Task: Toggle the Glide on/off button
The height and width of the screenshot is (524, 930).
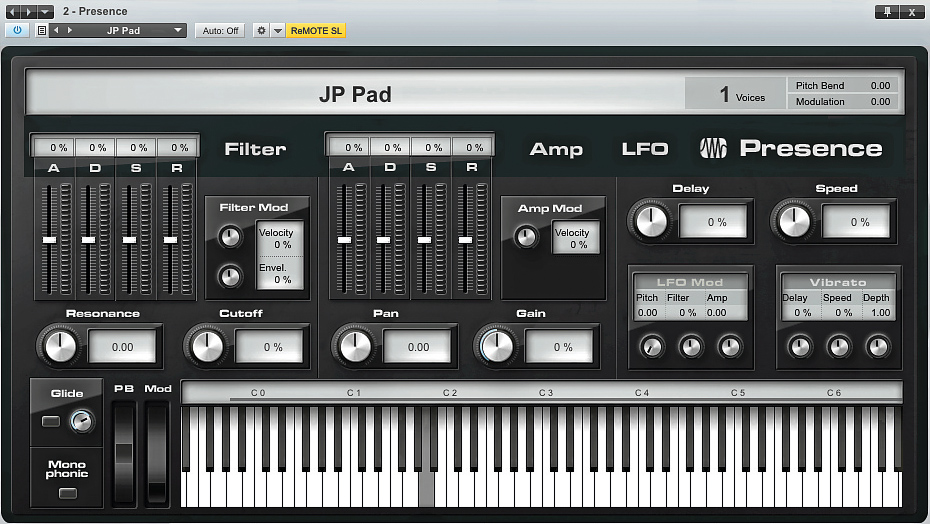Action: [x=51, y=421]
